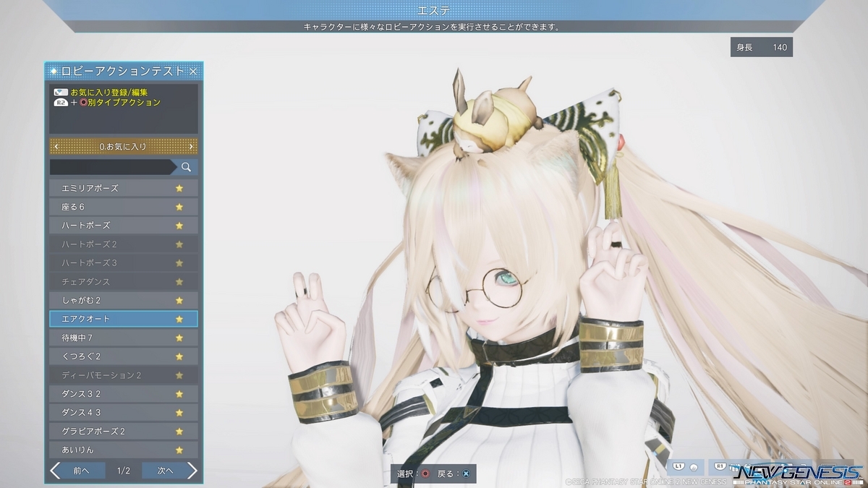Click the star beside ハートポーズ (first one)
Viewport: 868px width, 488px height.
179,226
